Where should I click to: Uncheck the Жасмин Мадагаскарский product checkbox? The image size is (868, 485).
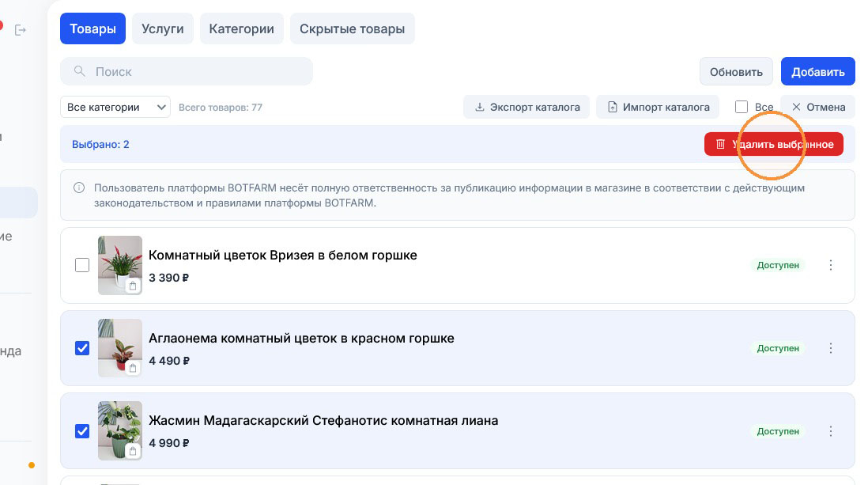point(82,431)
